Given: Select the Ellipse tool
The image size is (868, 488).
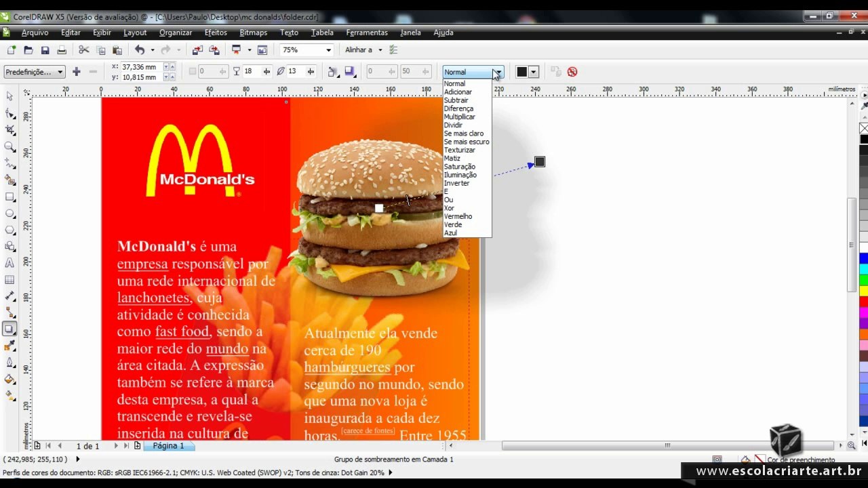Looking at the screenshot, I should coord(9,213).
